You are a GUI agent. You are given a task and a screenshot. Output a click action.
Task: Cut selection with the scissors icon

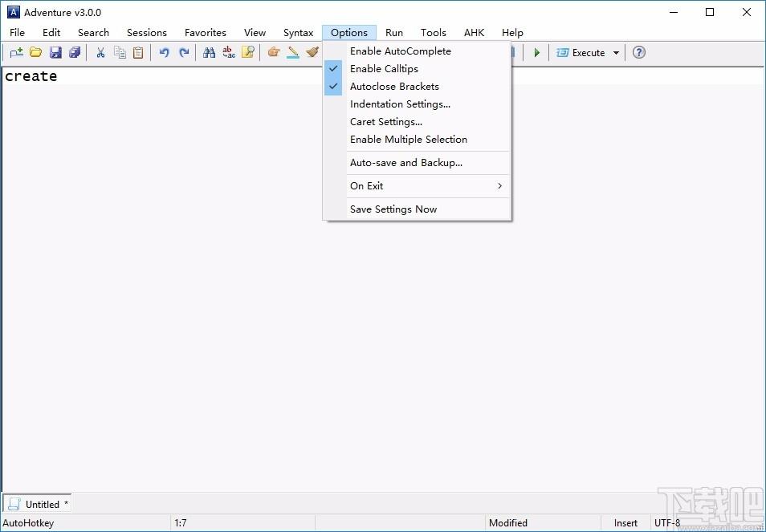[x=100, y=52]
